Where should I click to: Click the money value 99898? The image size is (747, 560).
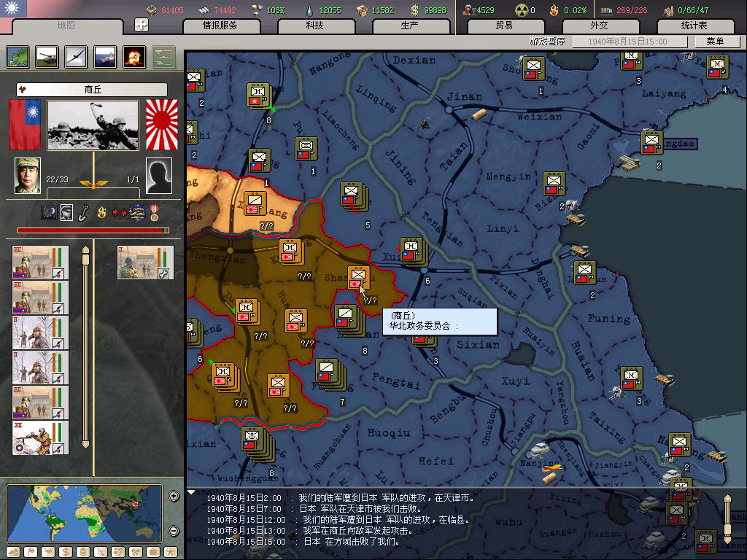[435, 10]
